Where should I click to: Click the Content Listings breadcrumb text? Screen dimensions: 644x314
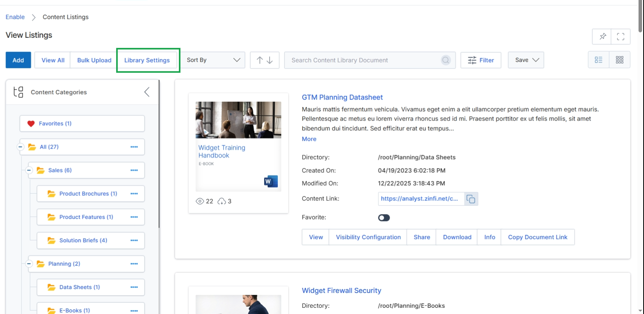pyautogui.click(x=65, y=17)
